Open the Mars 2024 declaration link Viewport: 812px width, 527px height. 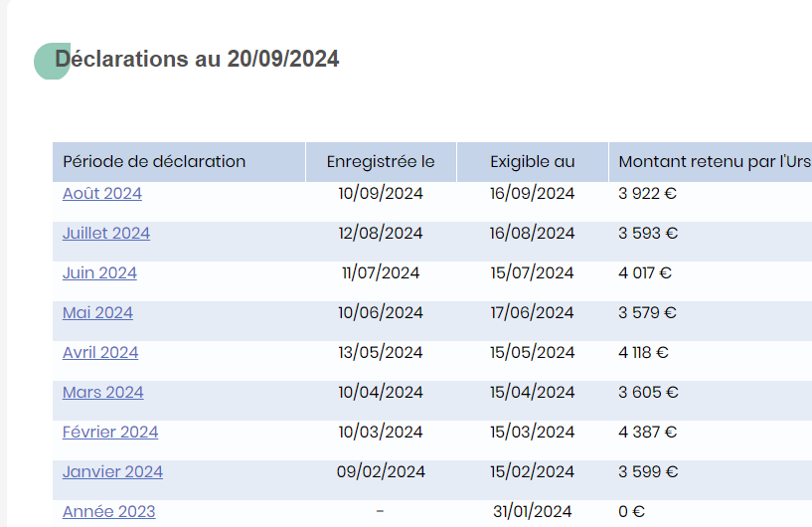(103, 393)
